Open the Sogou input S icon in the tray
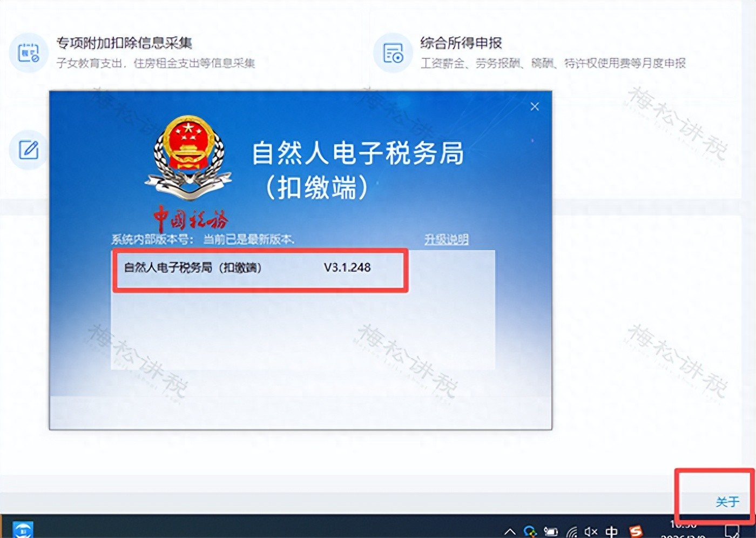 click(x=635, y=531)
